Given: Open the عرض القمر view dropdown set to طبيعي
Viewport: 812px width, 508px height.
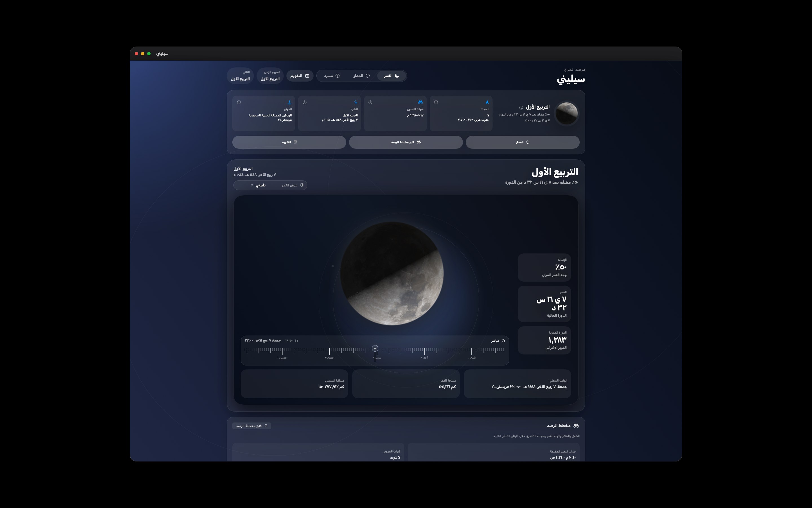Looking at the screenshot, I should (270, 185).
